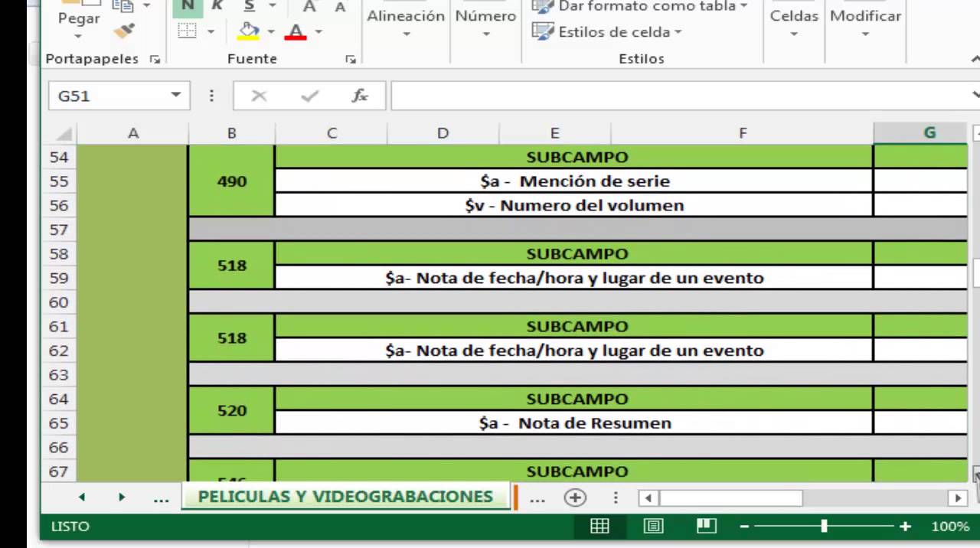Apply red font color
980x548 pixels.
click(296, 31)
